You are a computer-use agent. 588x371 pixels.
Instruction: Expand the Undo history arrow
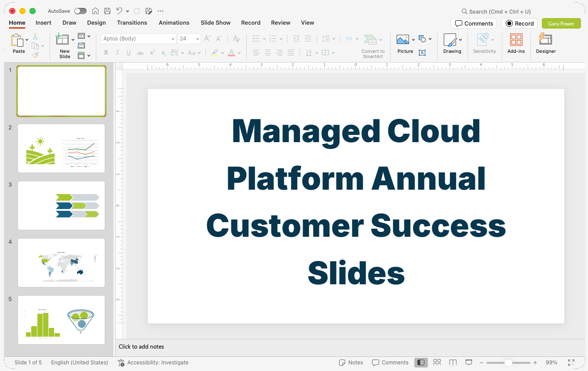tap(128, 11)
